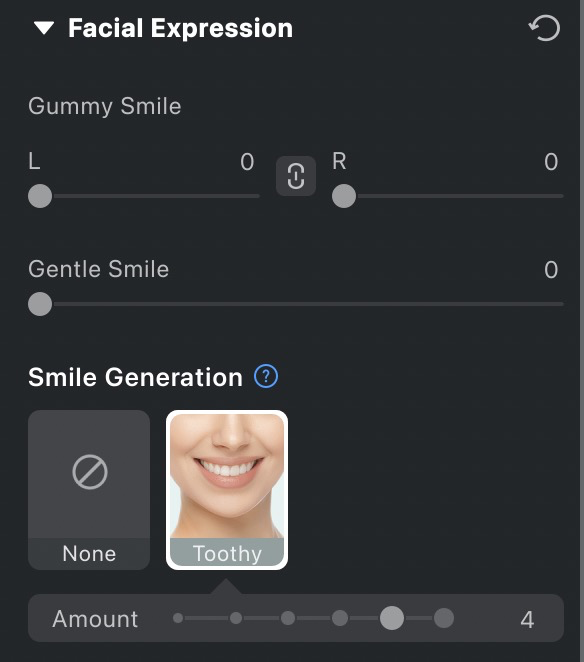Click the Gummy Smile right slider handle
Screen dimensions: 584x662
point(344,196)
